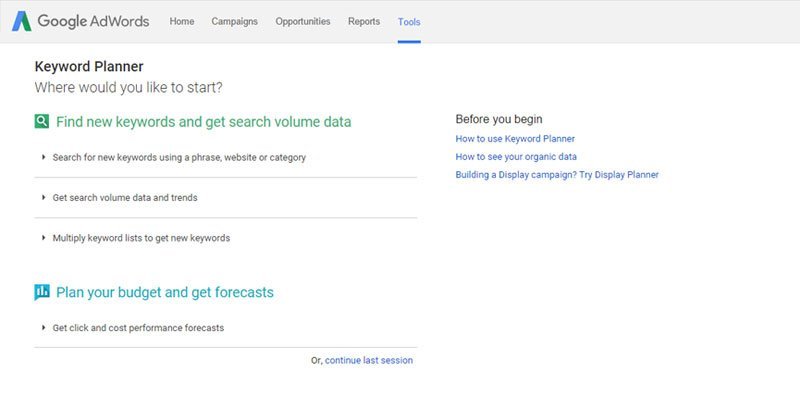Select the Tools tab
The height and width of the screenshot is (400, 800).
point(409,22)
